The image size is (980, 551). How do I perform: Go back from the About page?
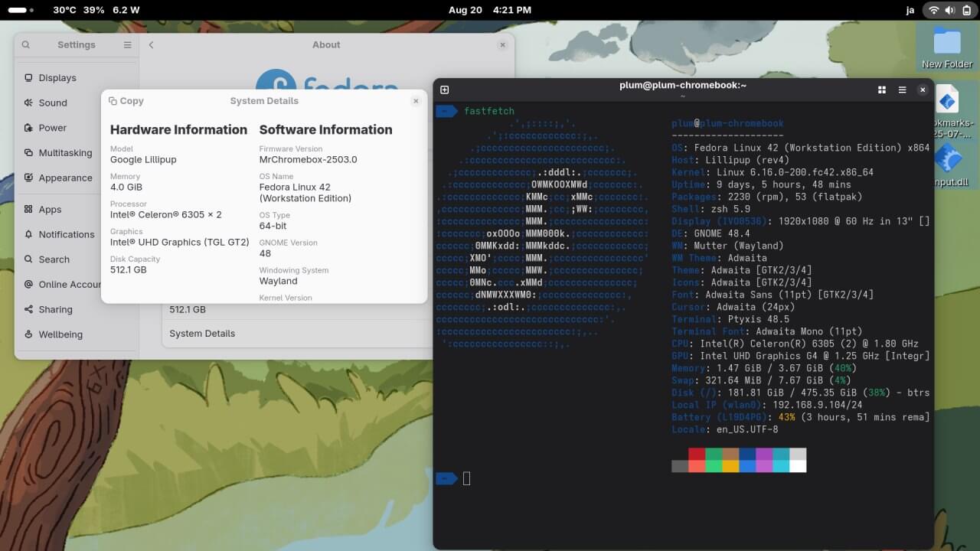(151, 45)
